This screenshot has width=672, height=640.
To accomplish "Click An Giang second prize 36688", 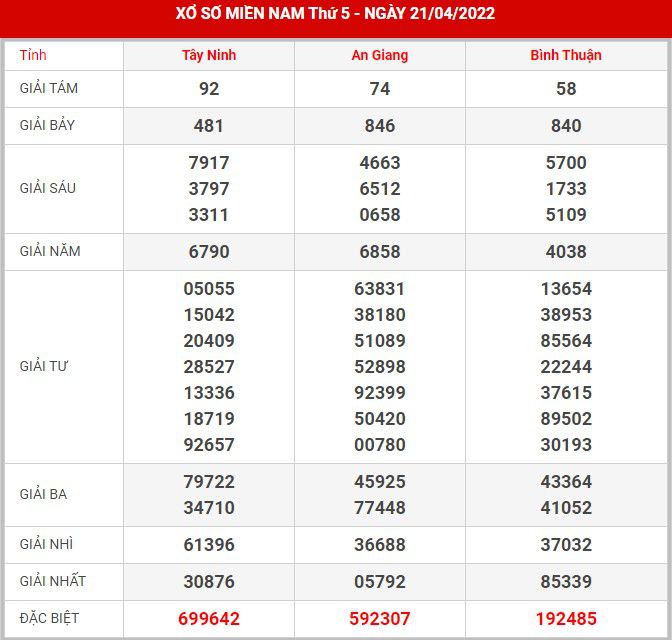I will click(x=380, y=545).
